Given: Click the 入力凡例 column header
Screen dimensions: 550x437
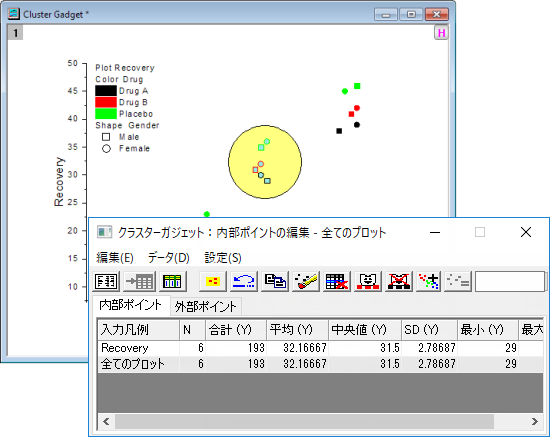Looking at the screenshot, I should (x=138, y=330).
